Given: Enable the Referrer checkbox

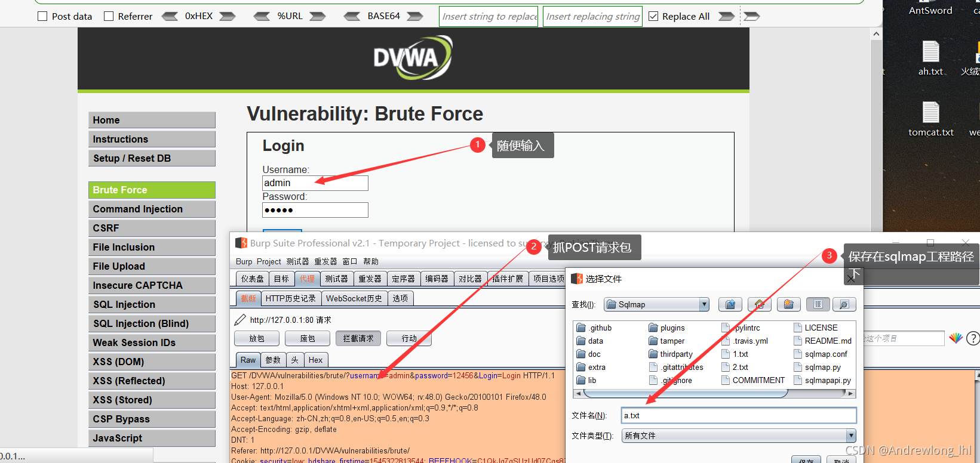Looking at the screenshot, I should (109, 16).
